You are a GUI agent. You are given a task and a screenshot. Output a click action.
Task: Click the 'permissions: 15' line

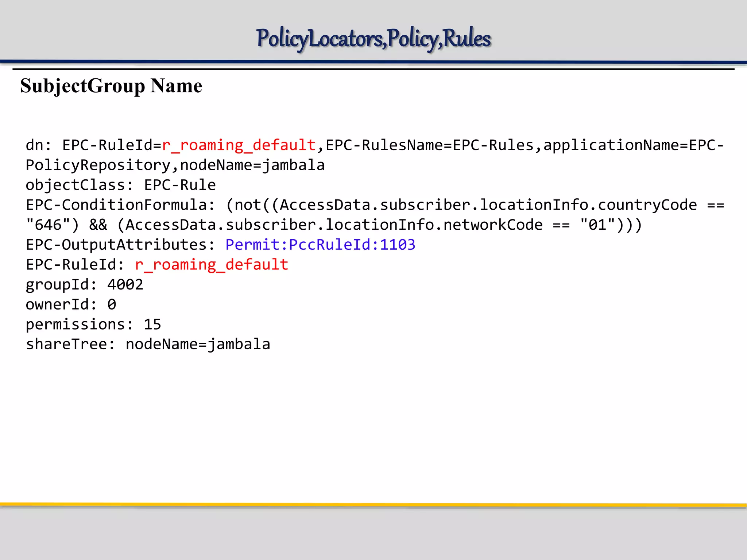point(93,324)
